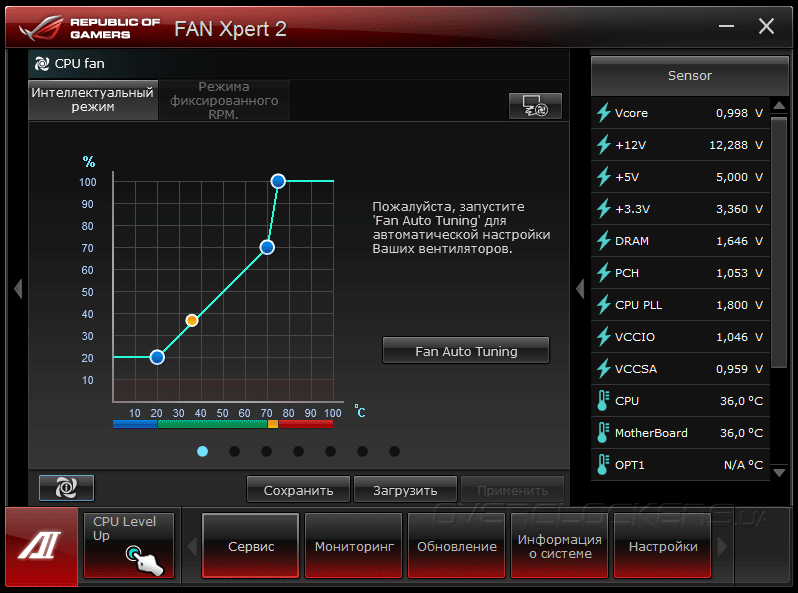Click the CPU PLL 1,800 V value
The height and width of the screenshot is (593, 798).
click(739, 305)
